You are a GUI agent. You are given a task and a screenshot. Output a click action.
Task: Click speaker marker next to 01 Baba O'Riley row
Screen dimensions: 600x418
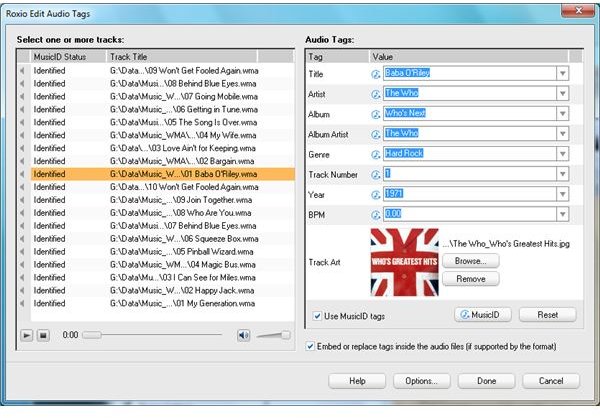pyautogui.click(x=23, y=174)
